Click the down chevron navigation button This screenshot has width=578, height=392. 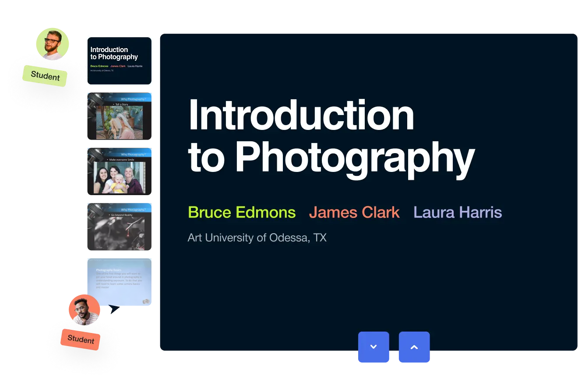pos(374,347)
